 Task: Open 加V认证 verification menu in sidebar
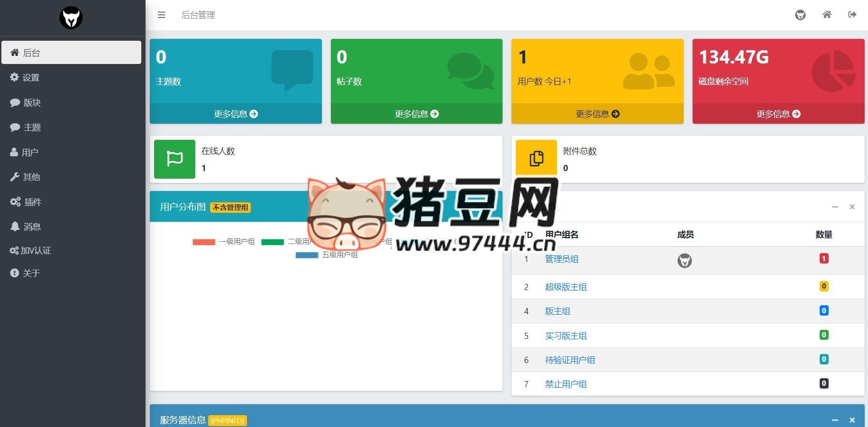click(x=71, y=250)
